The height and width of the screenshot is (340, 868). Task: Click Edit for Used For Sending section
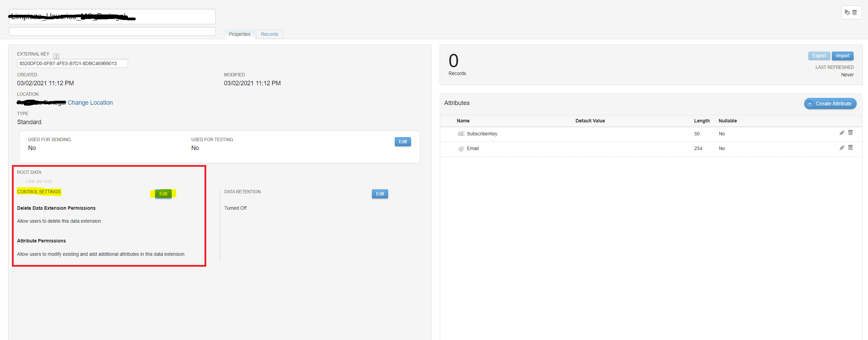(403, 142)
